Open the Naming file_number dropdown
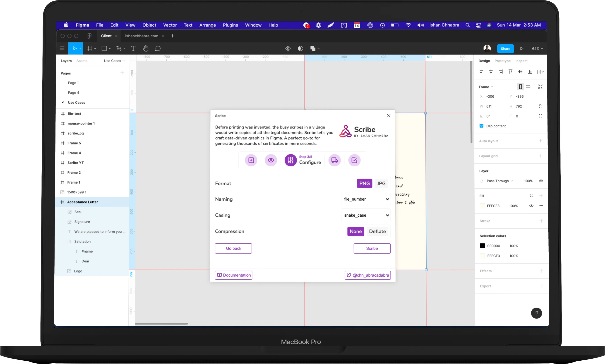 pyautogui.click(x=366, y=199)
